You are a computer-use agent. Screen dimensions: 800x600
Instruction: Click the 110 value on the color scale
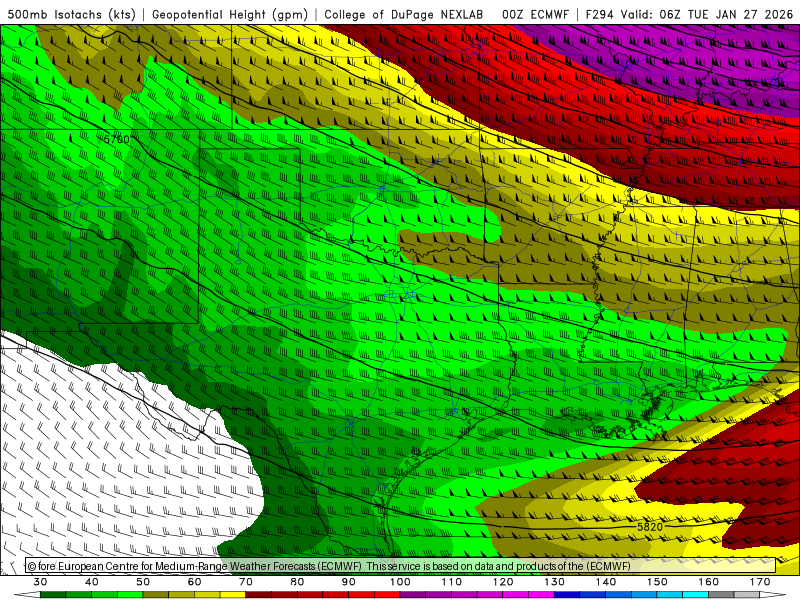point(452,582)
